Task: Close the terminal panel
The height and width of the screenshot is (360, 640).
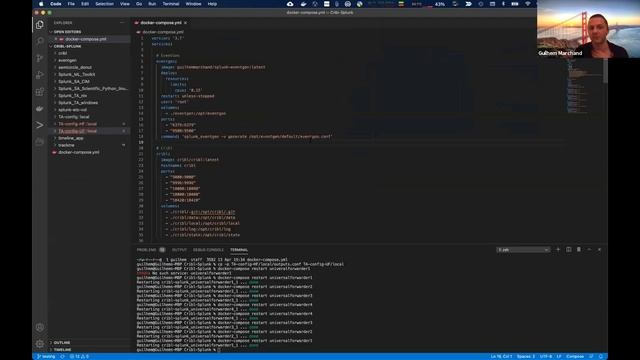Action: click(599, 249)
